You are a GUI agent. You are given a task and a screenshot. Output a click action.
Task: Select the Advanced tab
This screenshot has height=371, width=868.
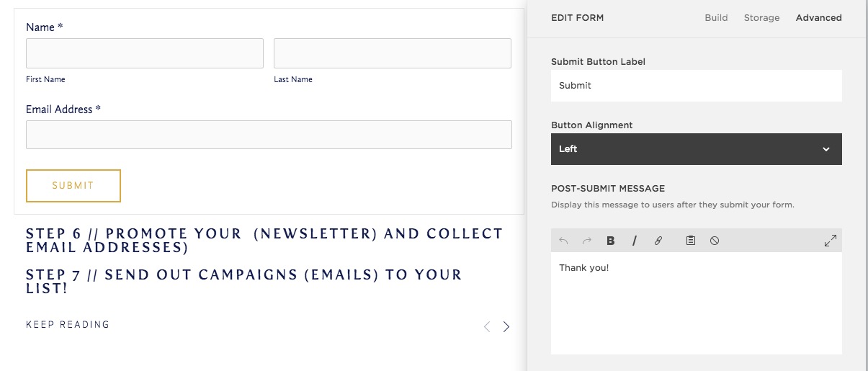click(818, 17)
